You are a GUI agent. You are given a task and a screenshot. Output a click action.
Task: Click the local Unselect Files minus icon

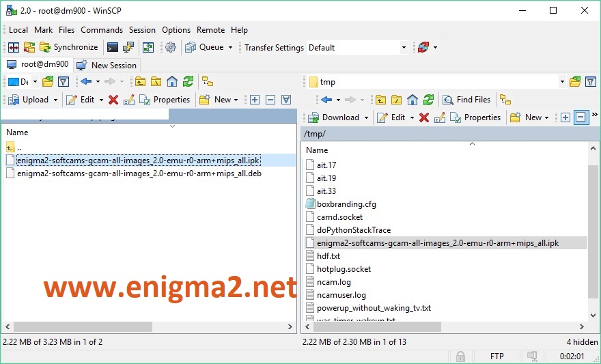pos(270,100)
